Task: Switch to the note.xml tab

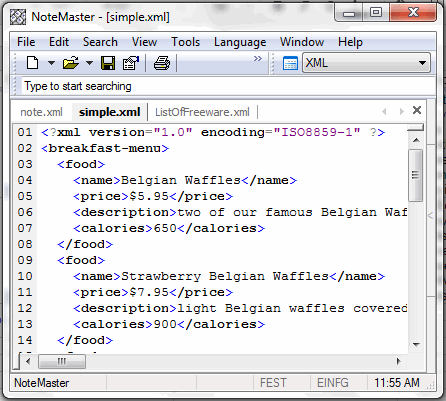Action: pos(41,112)
